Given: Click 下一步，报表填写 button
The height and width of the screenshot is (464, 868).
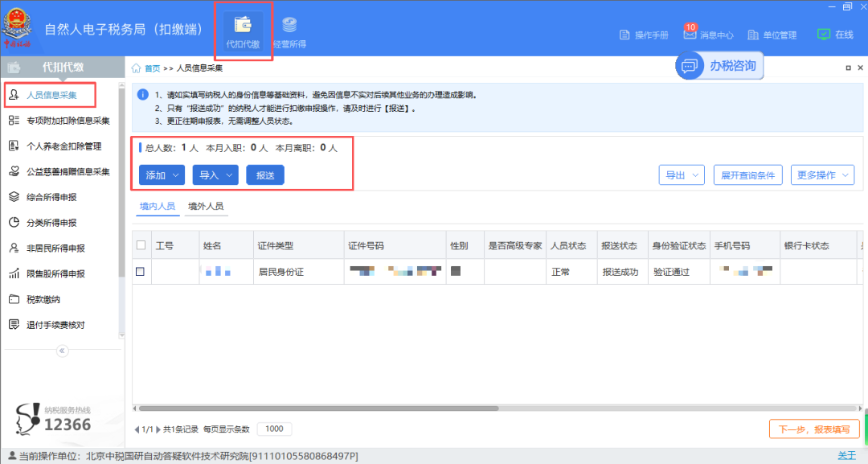Looking at the screenshot, I should click(813, 429).
